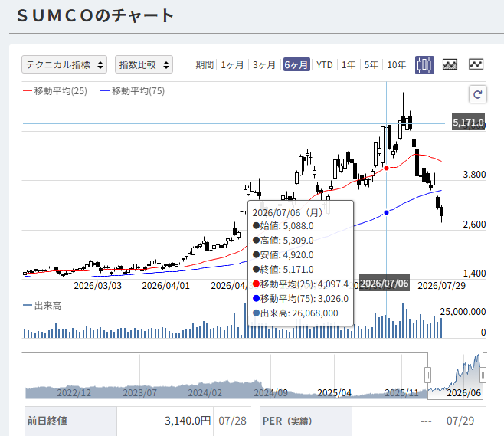504x436 pixels.
Task: Click the 高値: 5,309.0 tooltip line
Action: coord(283,240)
